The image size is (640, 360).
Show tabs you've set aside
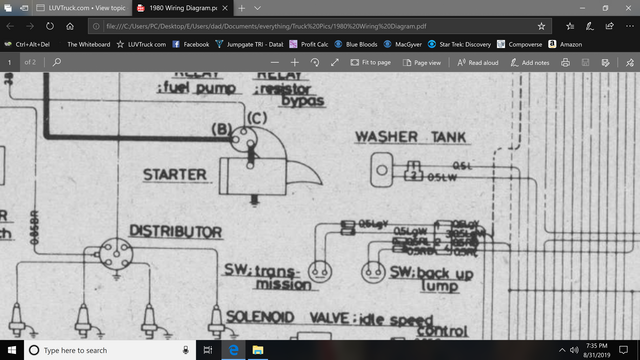point(8,8)
